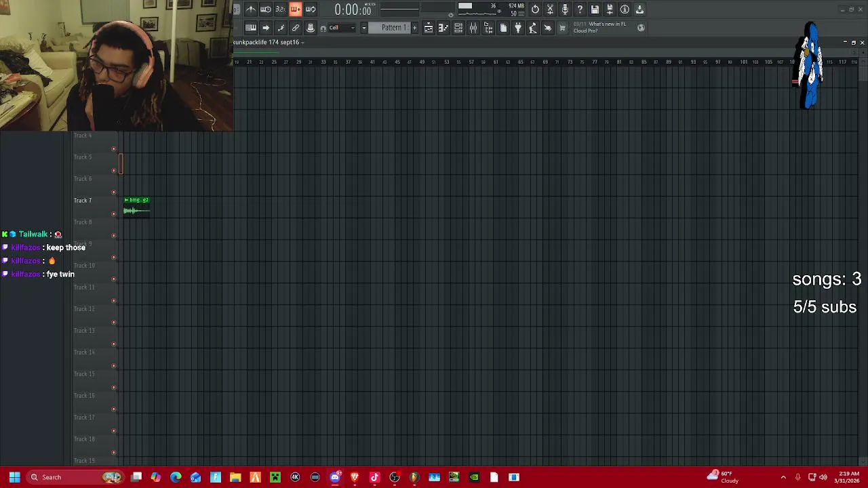Click the circular undo arrow icon
Image resolution: width=868 pixels, height=488 pixels.
point(535,9)
